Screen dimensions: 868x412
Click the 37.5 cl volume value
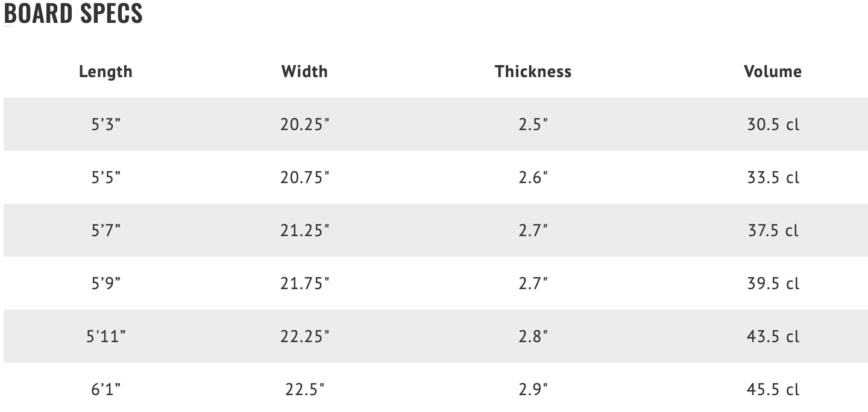click(x=773, y=231)
